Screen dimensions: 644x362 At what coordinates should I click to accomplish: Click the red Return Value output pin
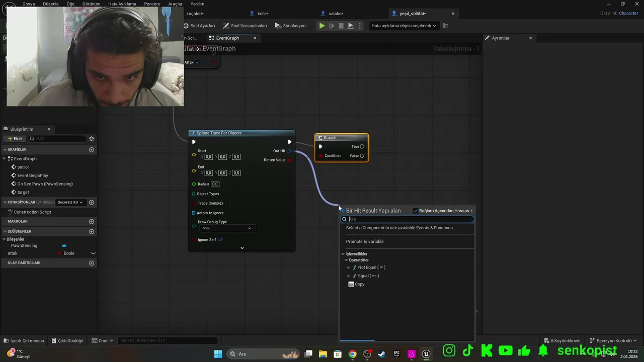point(289,160)
